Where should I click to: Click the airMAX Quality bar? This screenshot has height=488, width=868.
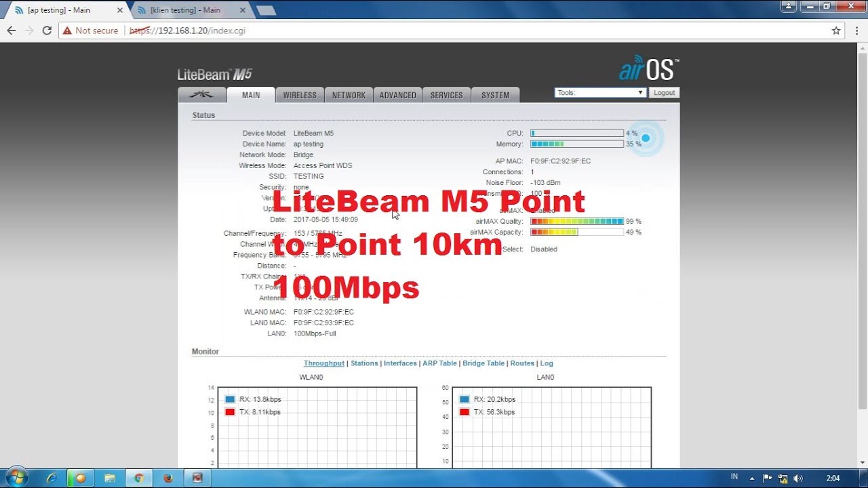577,221
